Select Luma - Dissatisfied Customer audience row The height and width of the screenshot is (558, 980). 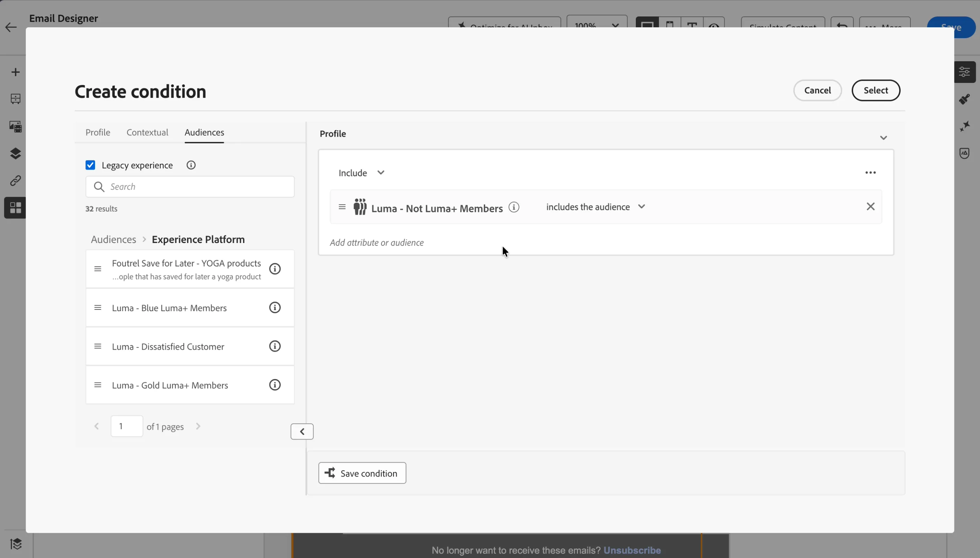pyautogui.click(x=190, y=346)
